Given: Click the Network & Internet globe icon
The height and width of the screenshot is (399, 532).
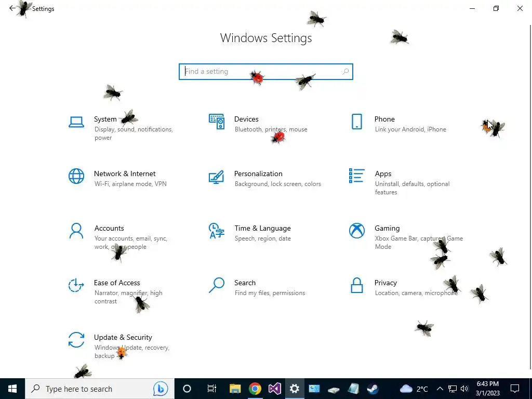Looking at the screenshot, I should coord(76,176).
